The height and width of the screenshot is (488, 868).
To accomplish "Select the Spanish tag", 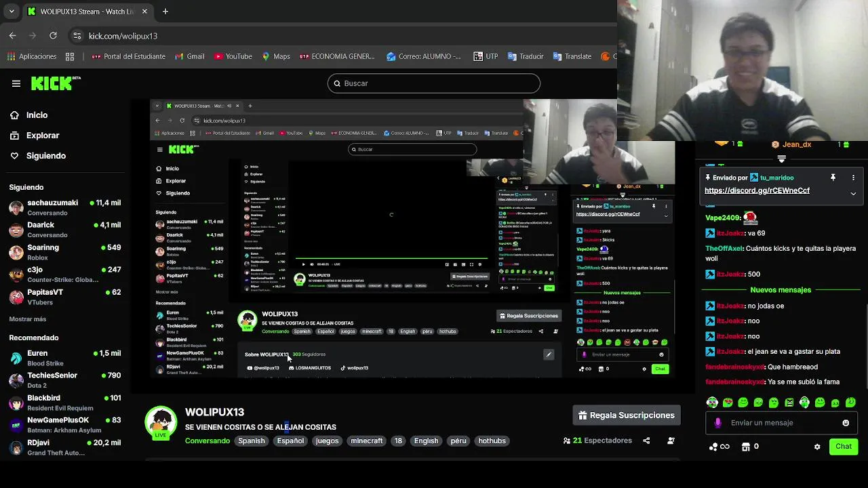I will [x=252, y=441].
